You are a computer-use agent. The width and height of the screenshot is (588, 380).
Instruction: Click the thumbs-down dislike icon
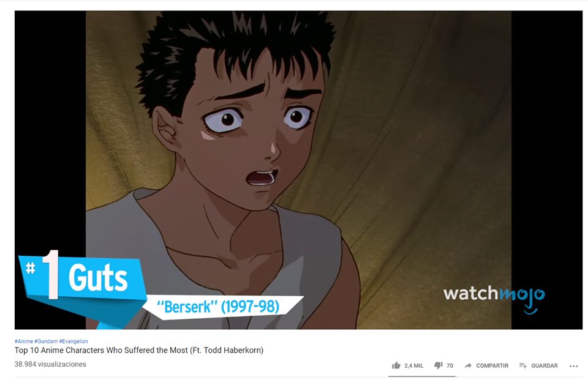pyautogui.click(x=439, y=365)
